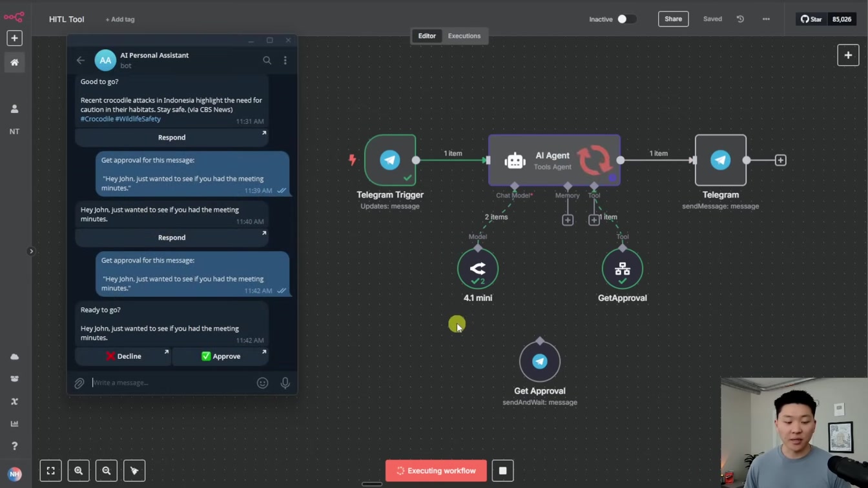The width and height of the screenshot is (868, 488).
Task: Click the Approve button in Telegram
Action: 220,356
